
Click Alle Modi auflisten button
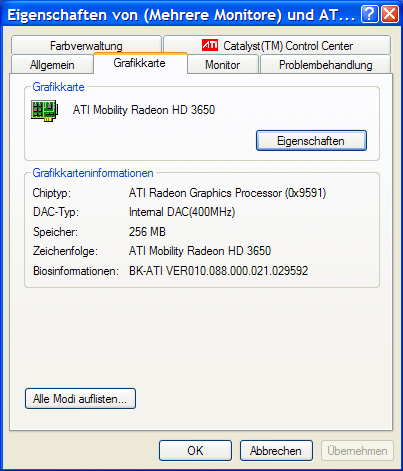tap(80, 399)
